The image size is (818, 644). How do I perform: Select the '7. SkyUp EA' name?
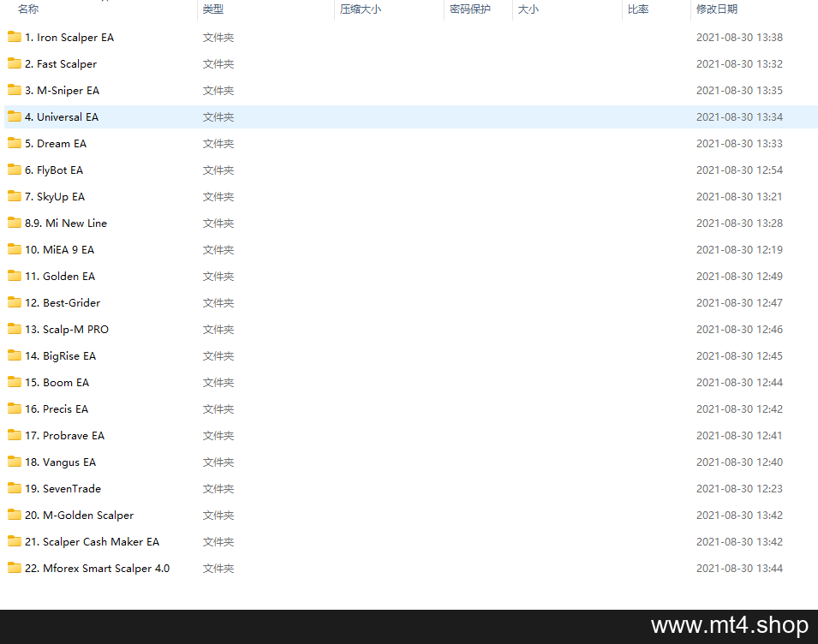point(55,197)
